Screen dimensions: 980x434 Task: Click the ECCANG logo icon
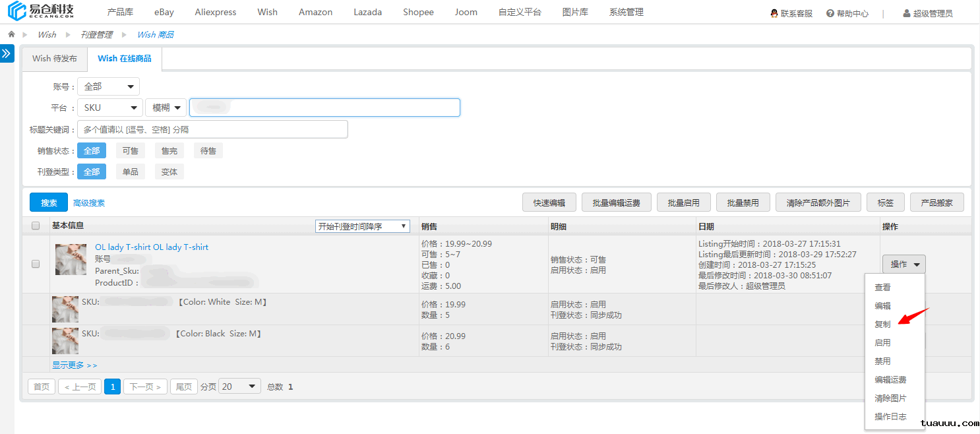point(17,11)
